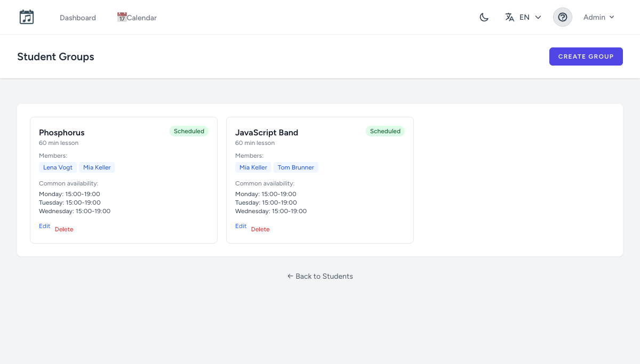The height and width of the screenshot is (364, 640).
Task: Select the Lena Vogt member tag
Action: 58,167
